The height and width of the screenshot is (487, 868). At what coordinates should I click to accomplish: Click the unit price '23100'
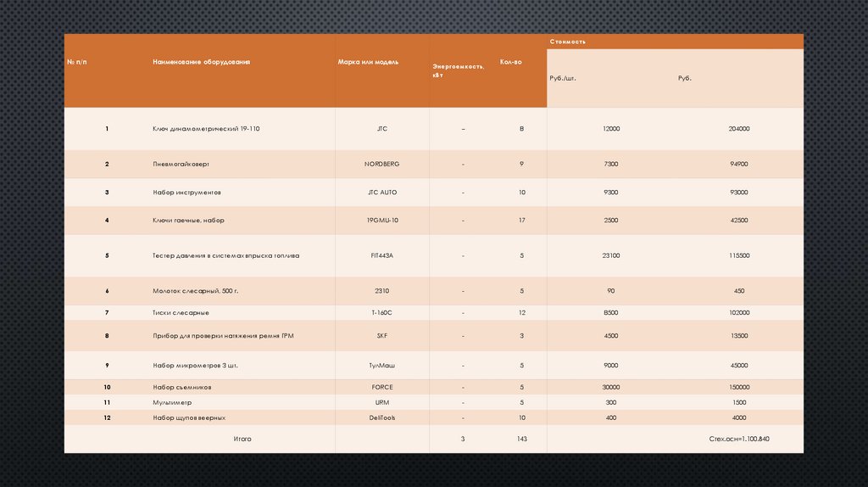(611, 255)
